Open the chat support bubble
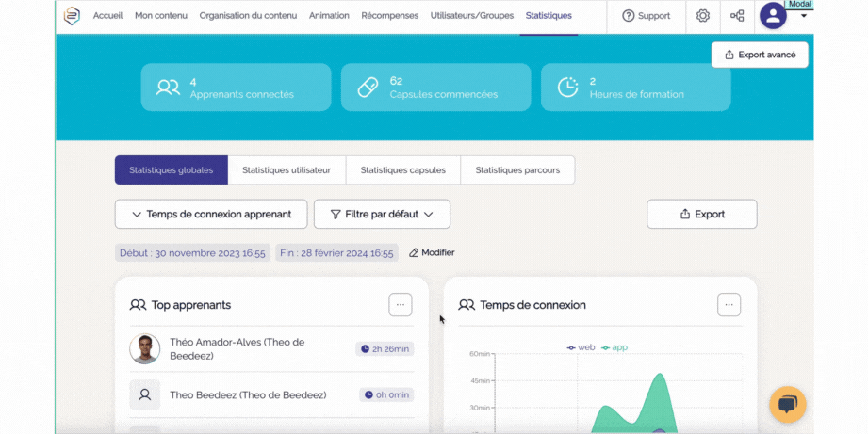The width and height of the screenshot is (868, 434). pos(787,405)
